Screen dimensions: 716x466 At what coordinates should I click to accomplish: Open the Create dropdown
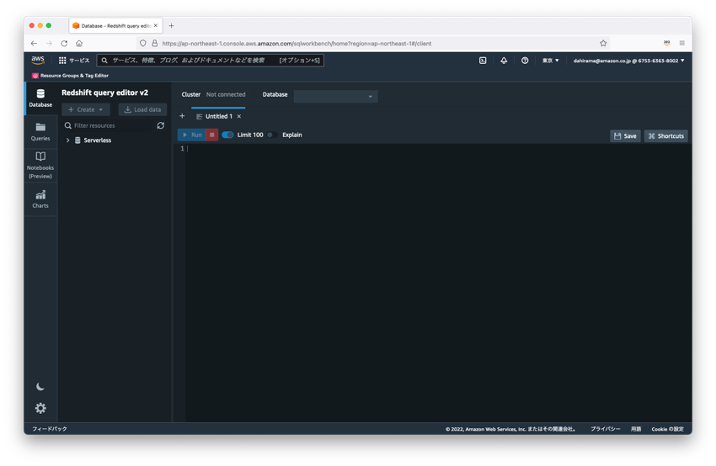pyautogui.click(x=85, y=110)
